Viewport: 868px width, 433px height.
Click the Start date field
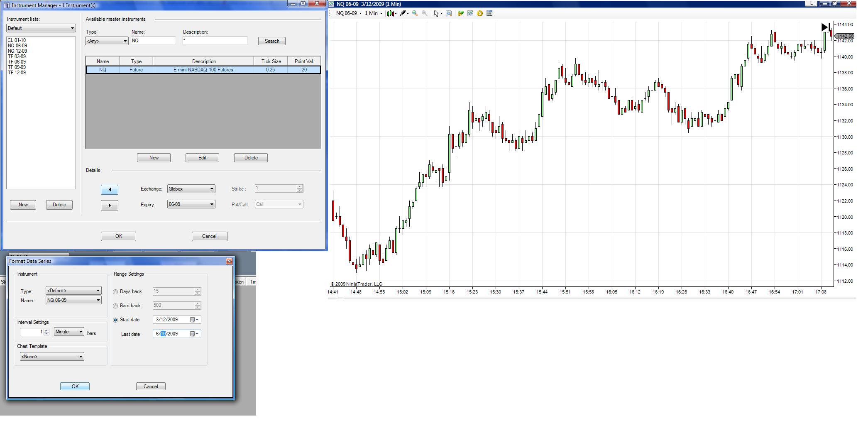(177, 320)
